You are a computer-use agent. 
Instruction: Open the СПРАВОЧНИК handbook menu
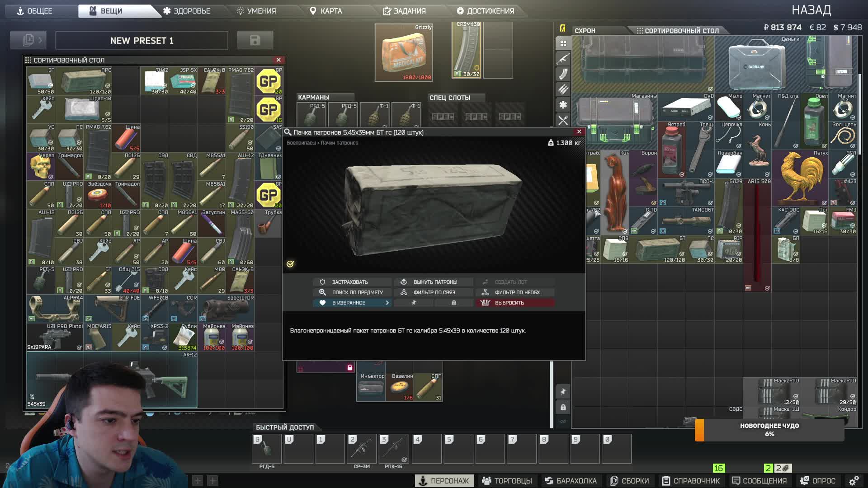[x=691, y=481]
